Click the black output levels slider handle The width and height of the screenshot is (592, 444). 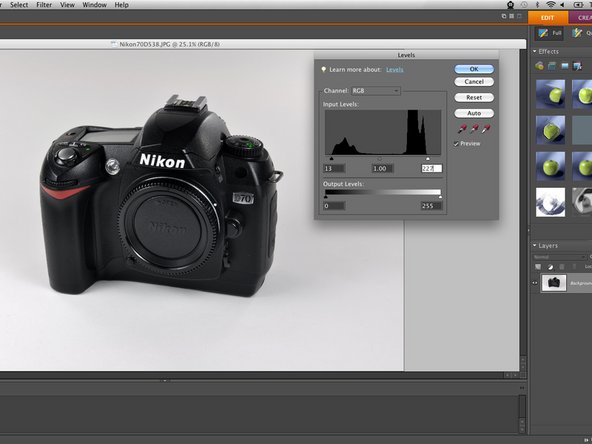(x=326, y=197)
